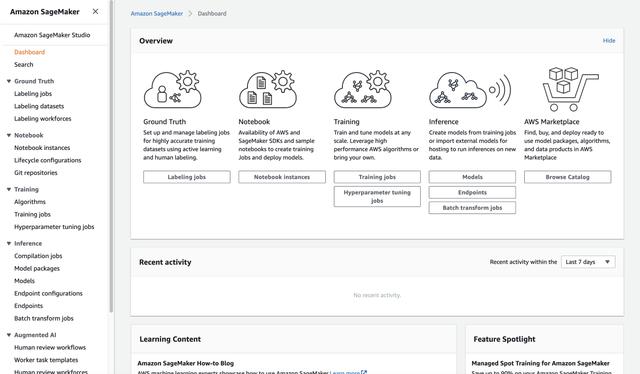
Task: Collapse the Ground Truth sidebar section
Action: 9,81
